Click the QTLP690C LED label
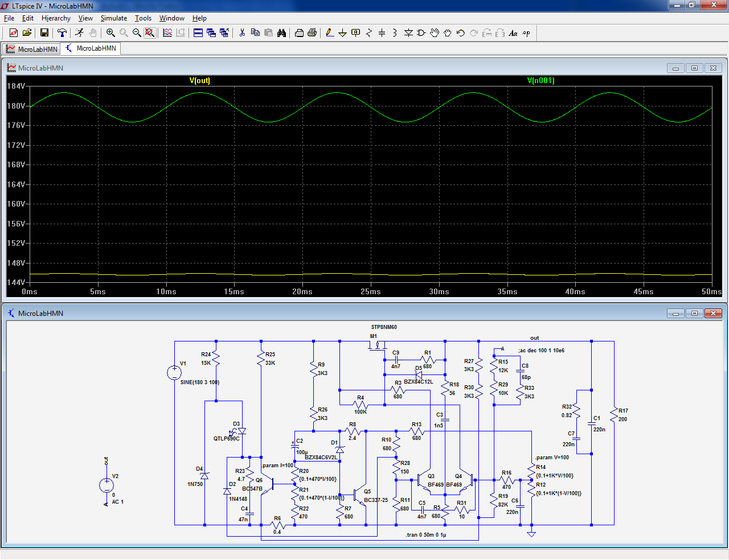The height and width of the screenshot is (560, 729). (x=227, y=439)
